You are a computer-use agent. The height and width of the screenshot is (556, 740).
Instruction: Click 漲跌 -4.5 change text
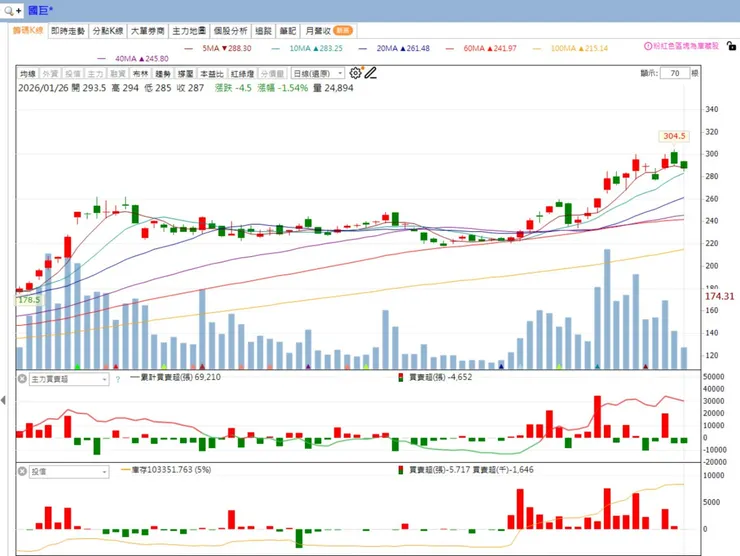click(x=233, y=88)
